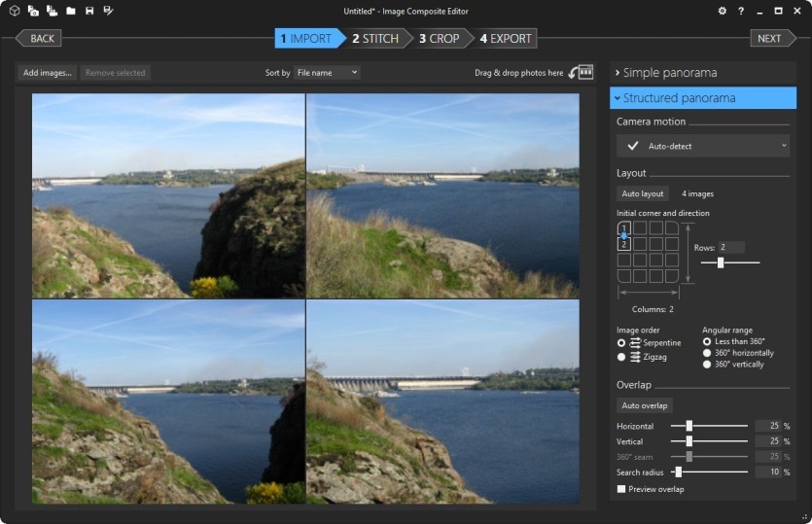Select the top-right dam photo thumbnail
The image size is (812, 524).
click(442, 195)
